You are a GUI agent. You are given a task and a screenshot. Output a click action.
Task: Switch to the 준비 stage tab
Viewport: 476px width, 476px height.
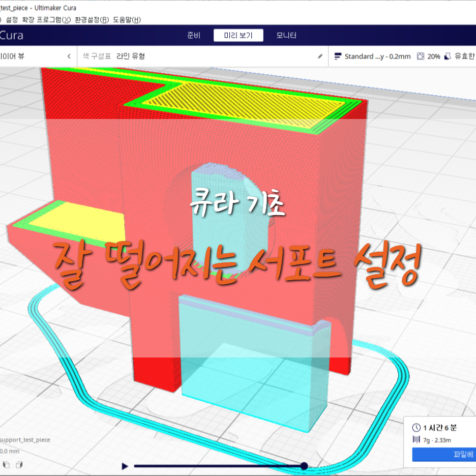pos(194,35)
